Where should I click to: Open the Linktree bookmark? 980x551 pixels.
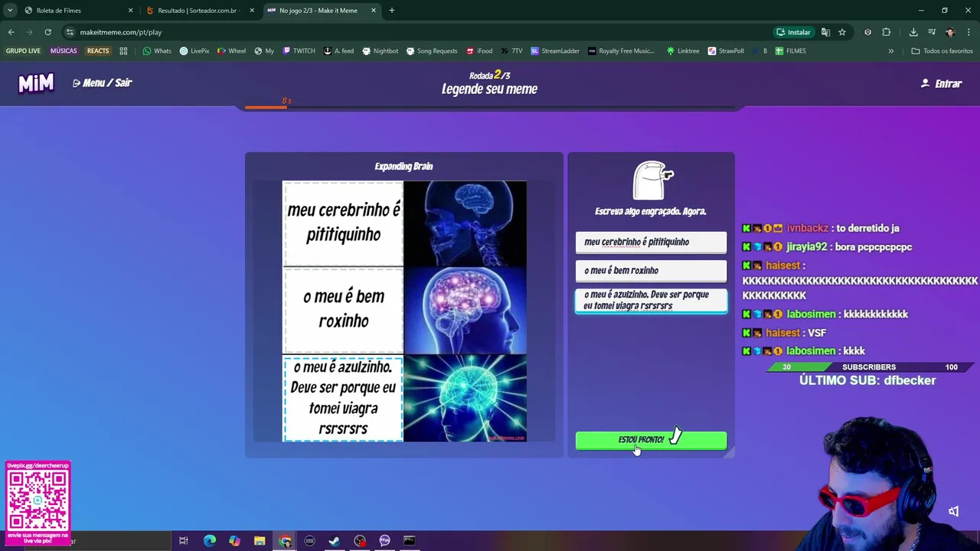[683, 51]
